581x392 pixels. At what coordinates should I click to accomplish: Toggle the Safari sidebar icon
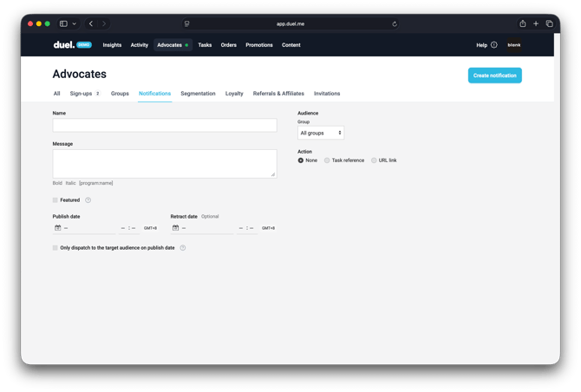point(63,24)
